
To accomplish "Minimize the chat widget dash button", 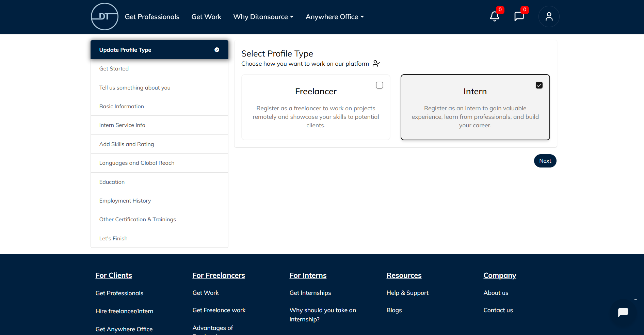I will [x=635, y=299].
